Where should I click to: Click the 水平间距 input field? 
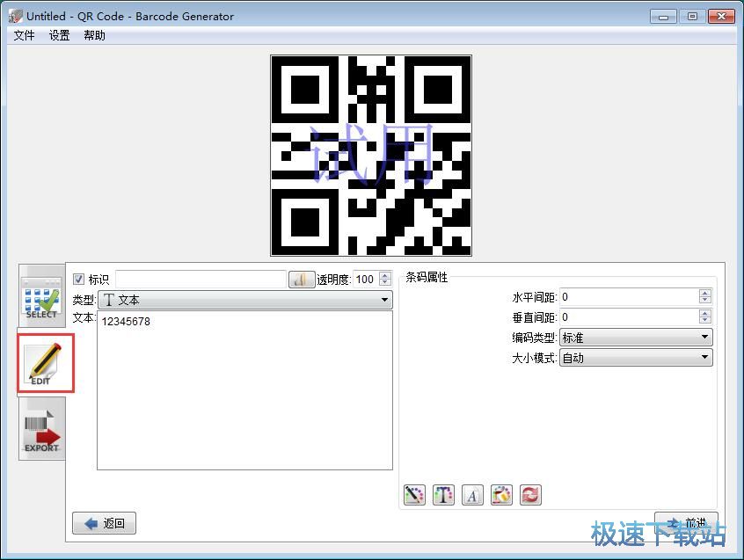tap(630, 297)
